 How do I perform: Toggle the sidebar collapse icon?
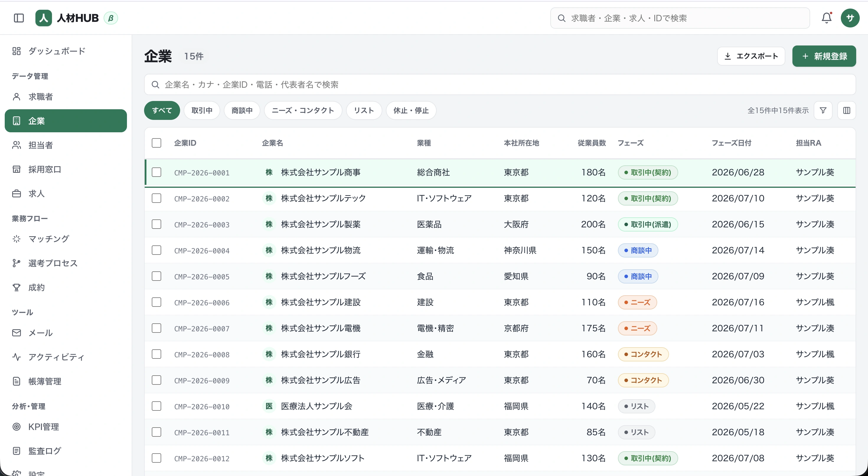point(19,18)
